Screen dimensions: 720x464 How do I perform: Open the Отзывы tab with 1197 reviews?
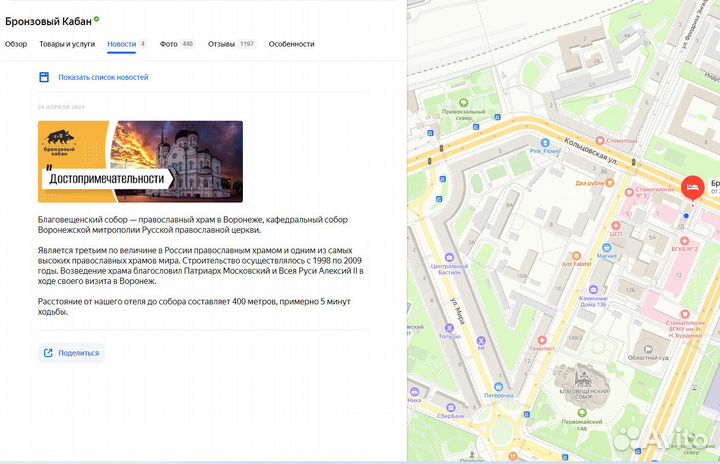tap(231, 44)
